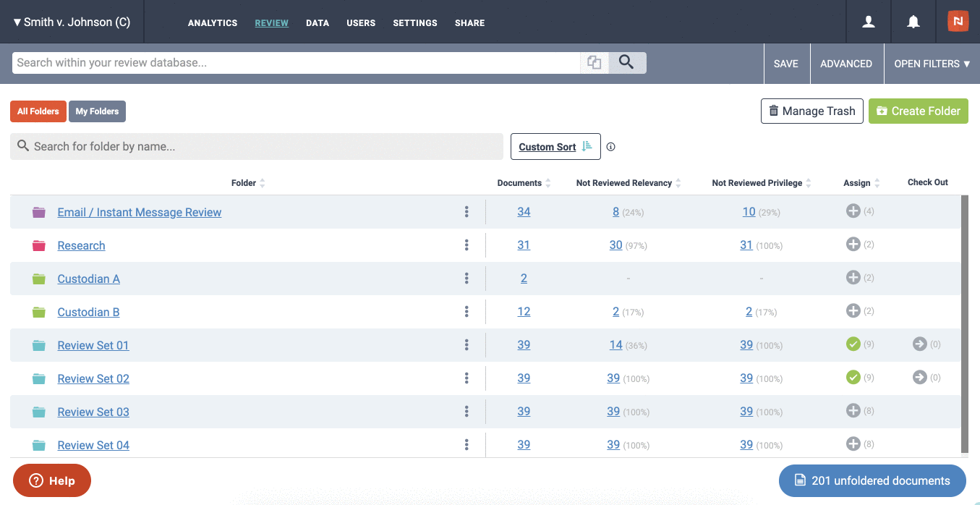Click the copy icon in the search bar
This screenshot has height=505, width=980.
pyautogui.click(x=595, y=63)
